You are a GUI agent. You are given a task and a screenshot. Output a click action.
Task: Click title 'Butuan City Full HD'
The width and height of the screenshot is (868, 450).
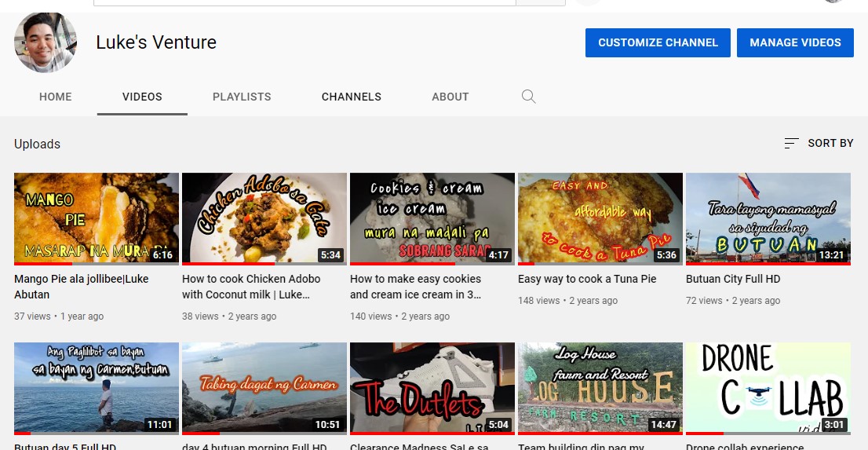(x=733, y=279)
